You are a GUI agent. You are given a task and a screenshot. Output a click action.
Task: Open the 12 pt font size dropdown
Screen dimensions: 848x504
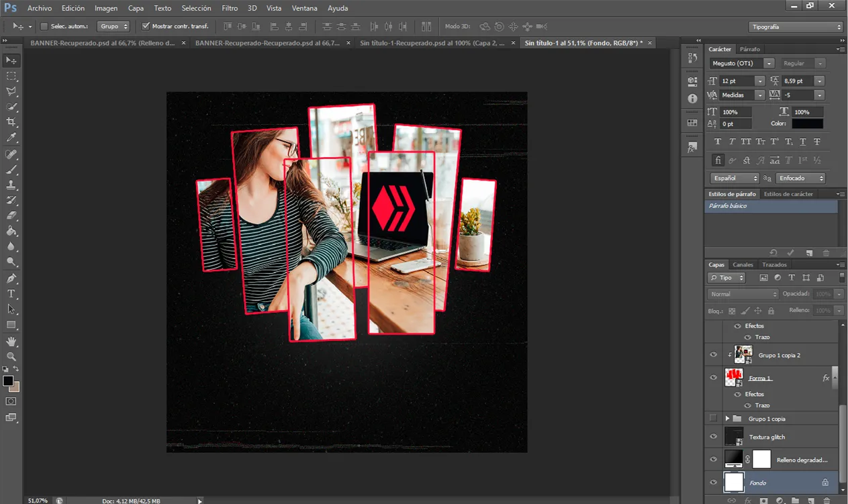coord(759,81)
